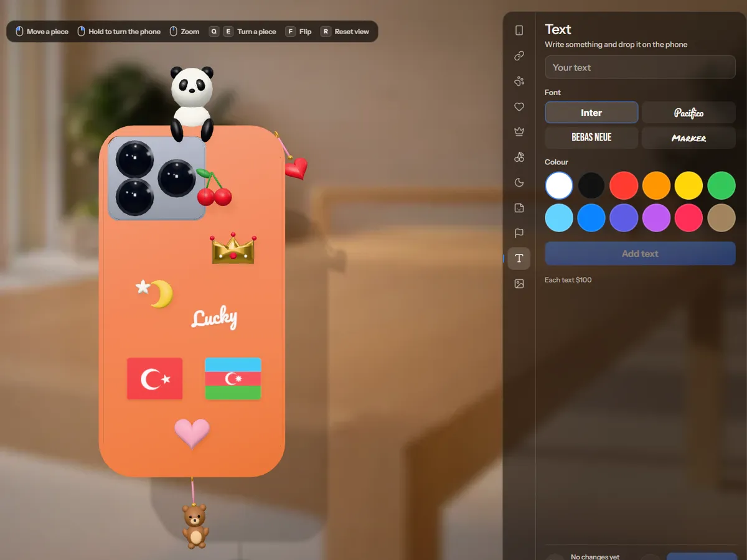This screenshot has width=747, height=560.
Task: Pick the indigo colour swatch
Action: (624, 218)
